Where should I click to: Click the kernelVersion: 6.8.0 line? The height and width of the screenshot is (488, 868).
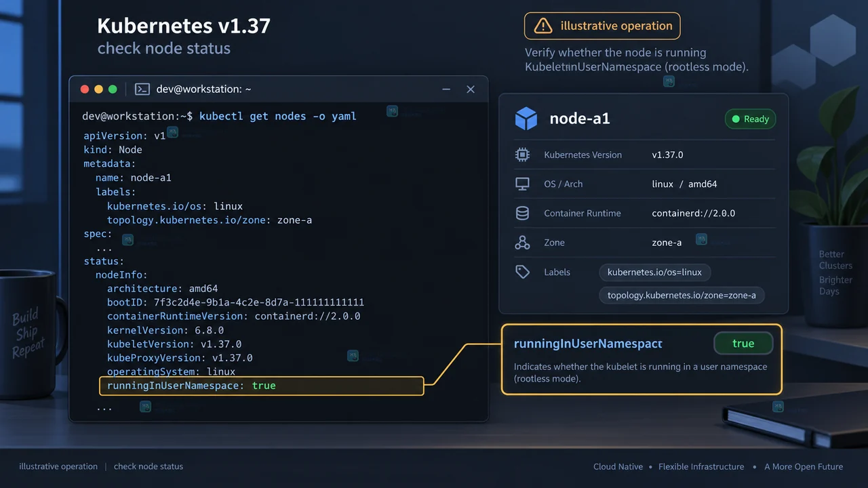[165, 331]
